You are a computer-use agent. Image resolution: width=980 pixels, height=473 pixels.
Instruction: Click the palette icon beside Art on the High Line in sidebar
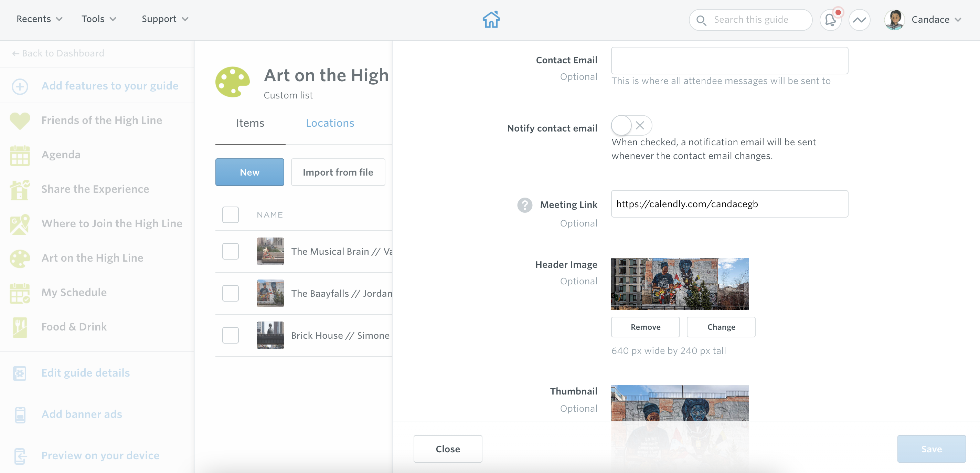[20, 259]
